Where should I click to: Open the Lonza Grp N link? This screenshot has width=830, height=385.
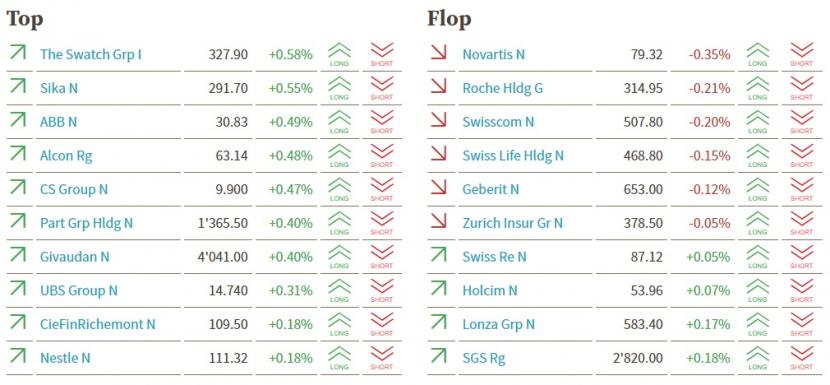pyautogui.click(x=499, y=324)
